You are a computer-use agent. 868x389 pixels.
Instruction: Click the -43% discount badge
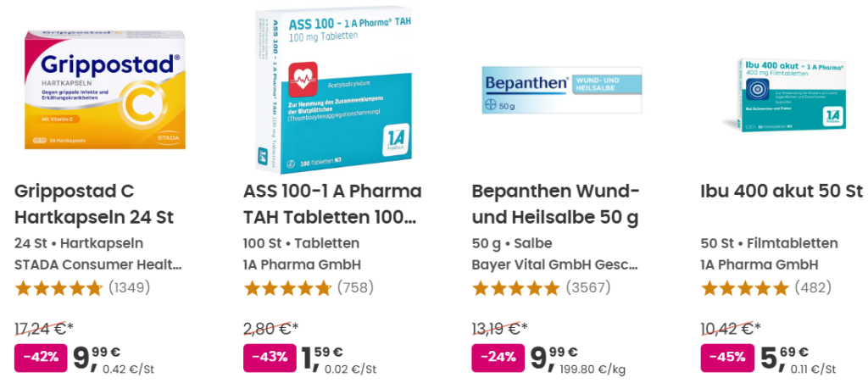pyautogui.click(x=270, y=357)
